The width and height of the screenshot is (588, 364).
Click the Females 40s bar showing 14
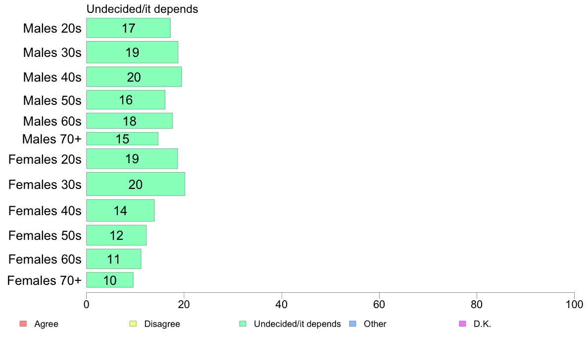pyautogui.click(x=120, y=210)
